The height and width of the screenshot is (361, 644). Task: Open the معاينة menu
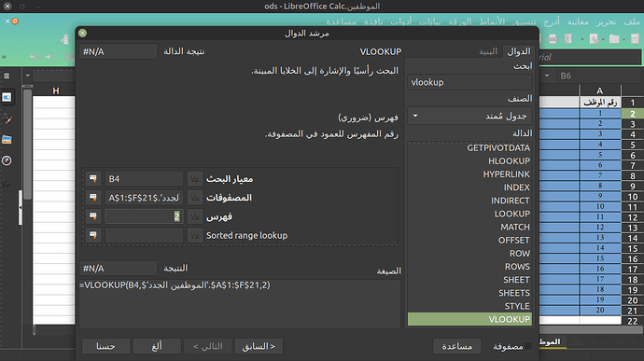[578, 21]
